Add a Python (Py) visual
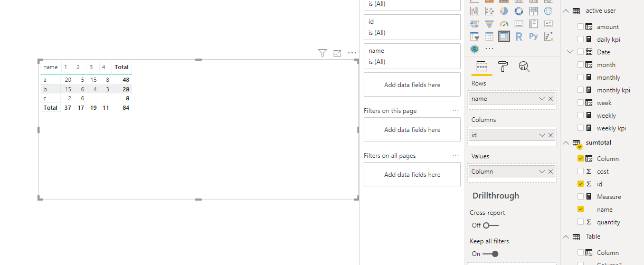Image resolution: width=644 pixels, height=265 pixels. [534, 36]
